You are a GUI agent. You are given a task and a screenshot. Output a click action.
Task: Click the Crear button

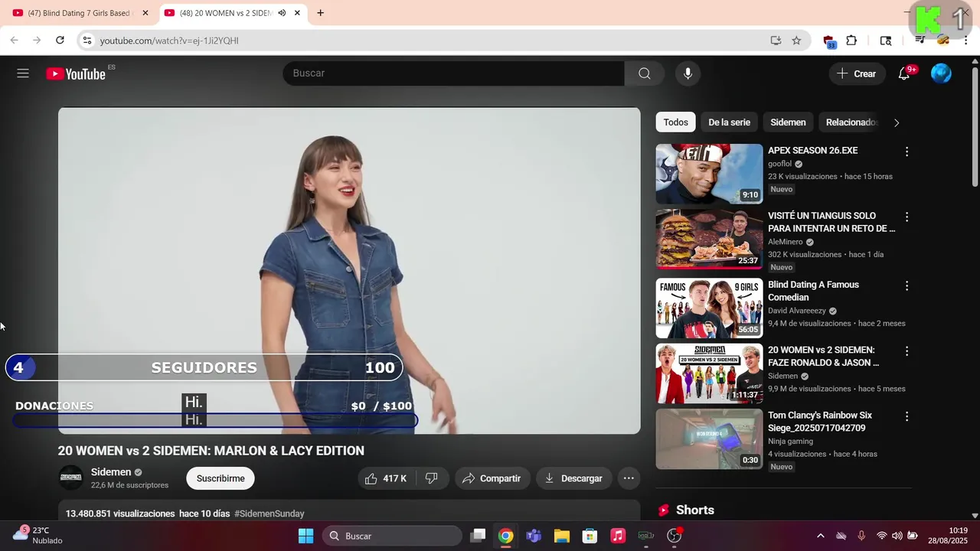click(857, 73)
